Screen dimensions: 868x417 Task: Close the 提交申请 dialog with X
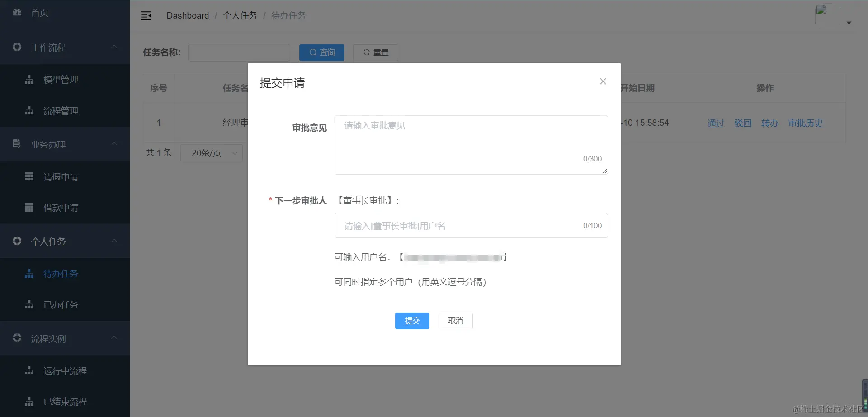[603, 81]
